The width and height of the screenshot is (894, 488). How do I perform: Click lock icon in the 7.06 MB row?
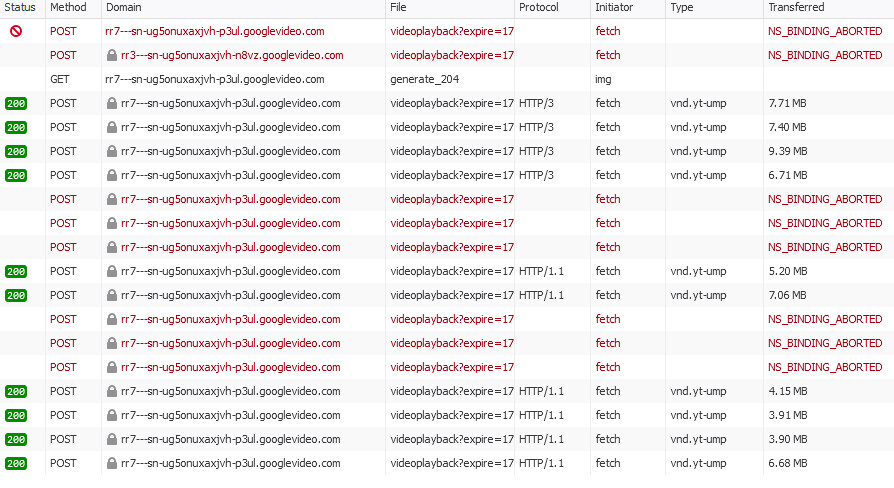point(112,295)
